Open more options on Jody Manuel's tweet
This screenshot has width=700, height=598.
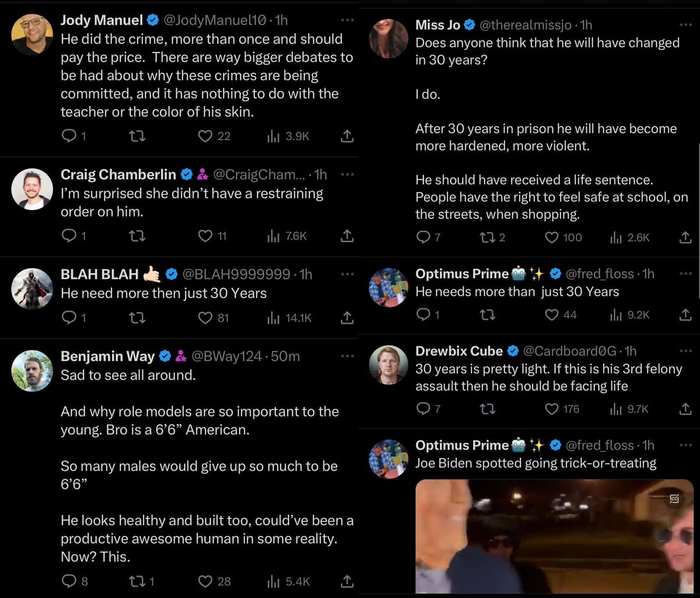[x=347, y=20]
